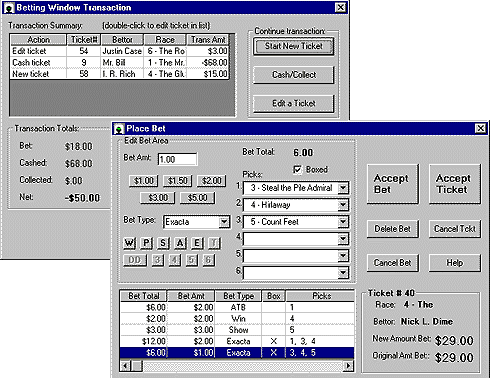Open the Bet Type Exacta dropdown

(x=224, y=222)
